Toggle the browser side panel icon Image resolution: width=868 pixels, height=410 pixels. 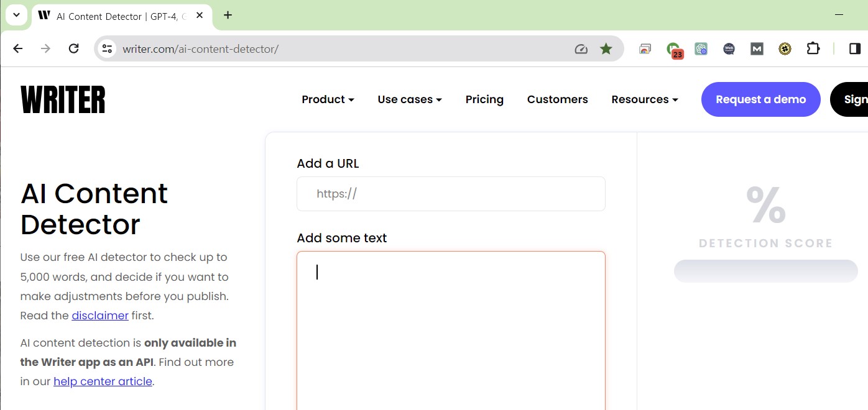coord(855,48)
